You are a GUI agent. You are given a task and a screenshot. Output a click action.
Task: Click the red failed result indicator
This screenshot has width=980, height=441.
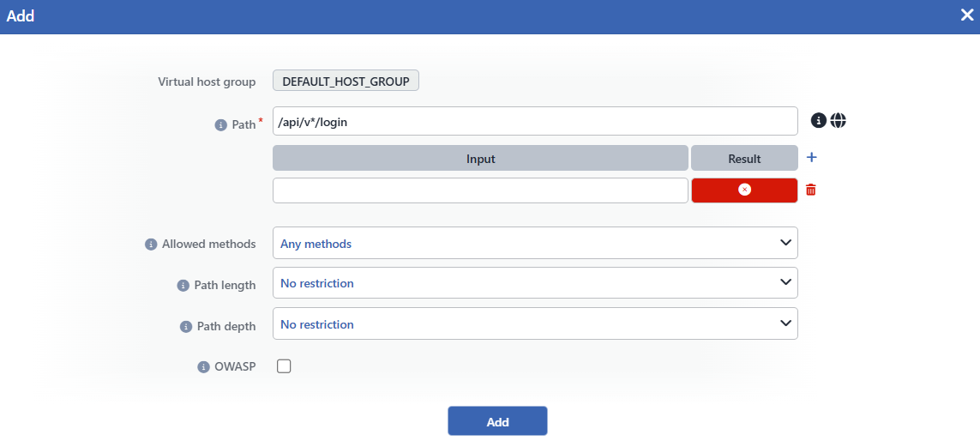tap(744, 190)
